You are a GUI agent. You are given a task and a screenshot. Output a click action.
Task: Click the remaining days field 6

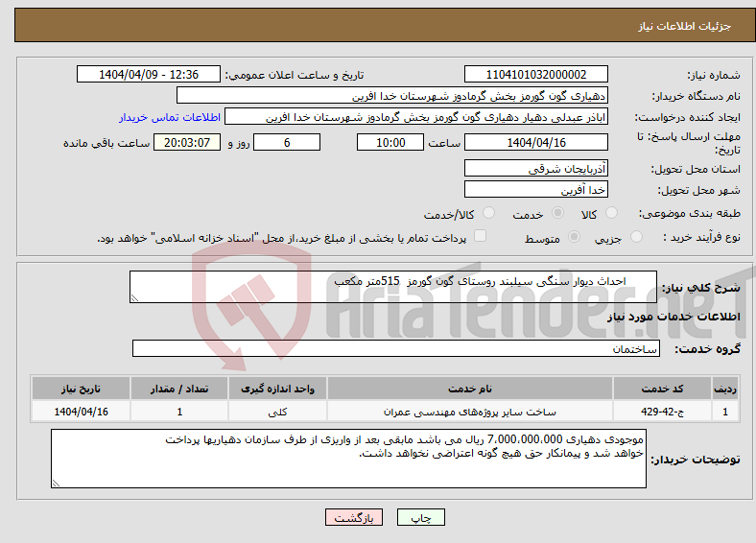(x=287, y=142)
